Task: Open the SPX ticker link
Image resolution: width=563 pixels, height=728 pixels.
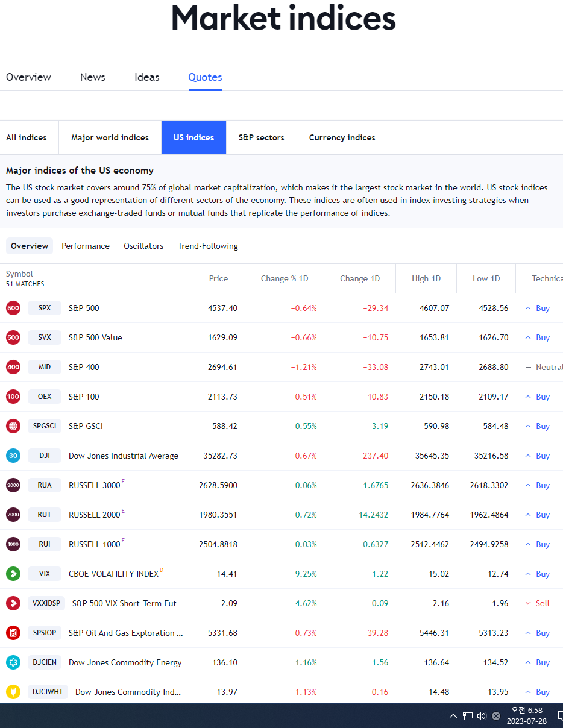Action: click(x=45, y=308)
